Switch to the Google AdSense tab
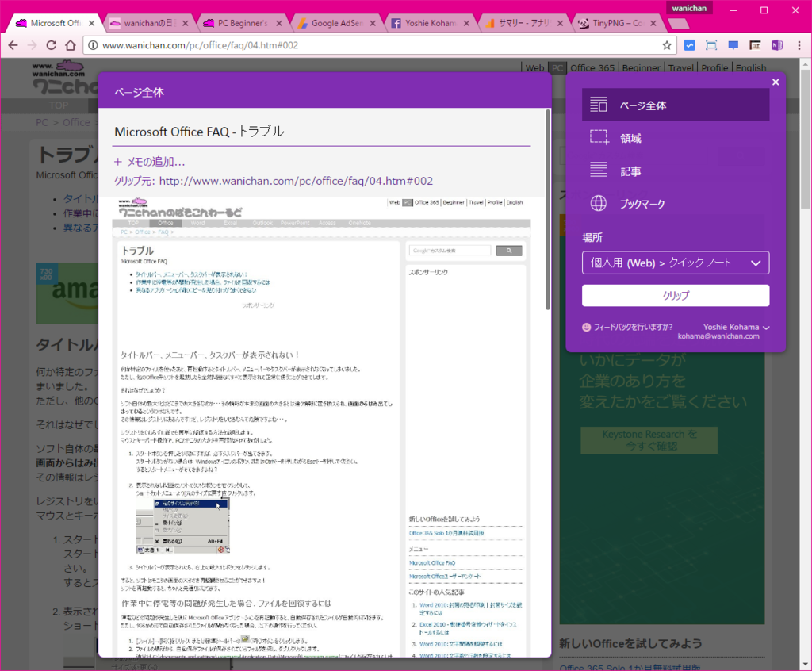The height and width of the screenshot is (671, 812). coord(336,23)
